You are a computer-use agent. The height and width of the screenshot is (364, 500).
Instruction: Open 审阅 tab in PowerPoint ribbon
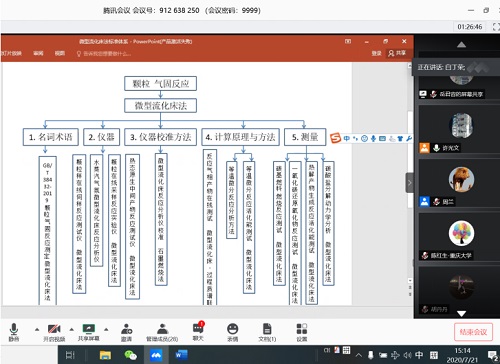(38, 53)
